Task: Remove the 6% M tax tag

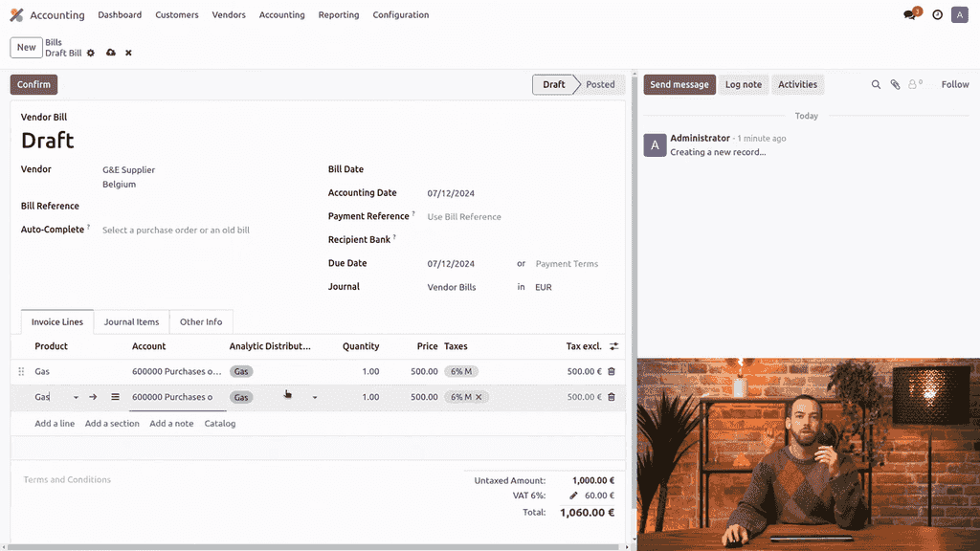Action: tap(479, 397)
